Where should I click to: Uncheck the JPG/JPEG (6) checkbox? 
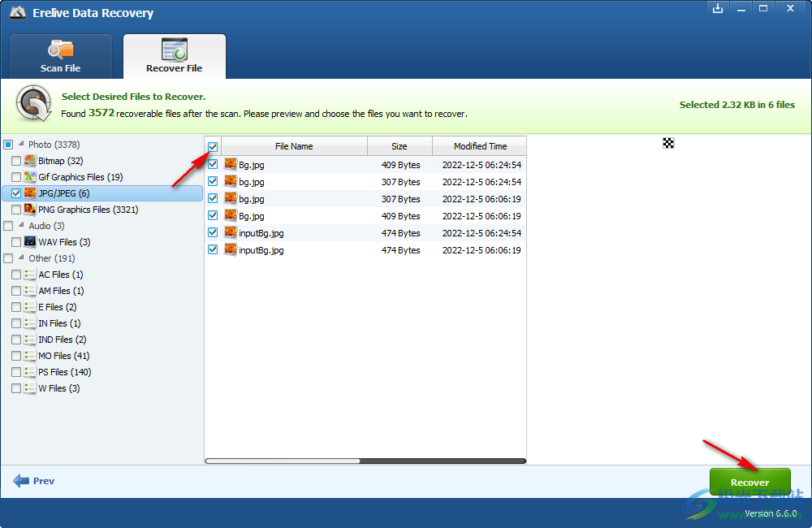pos(16,193)
